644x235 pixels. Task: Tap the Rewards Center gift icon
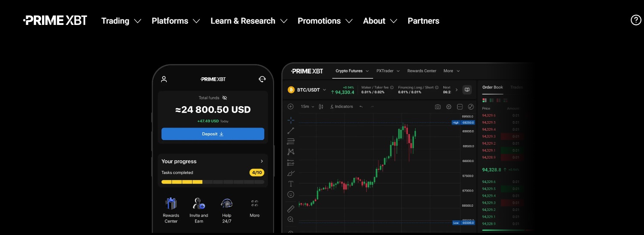click(171, 203)
